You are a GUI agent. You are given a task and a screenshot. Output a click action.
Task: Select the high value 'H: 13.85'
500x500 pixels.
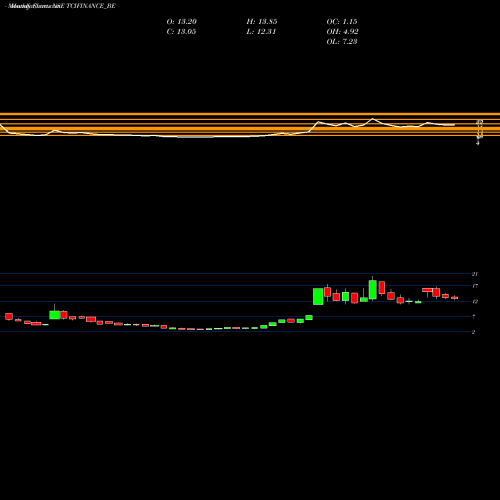(262, 22)
